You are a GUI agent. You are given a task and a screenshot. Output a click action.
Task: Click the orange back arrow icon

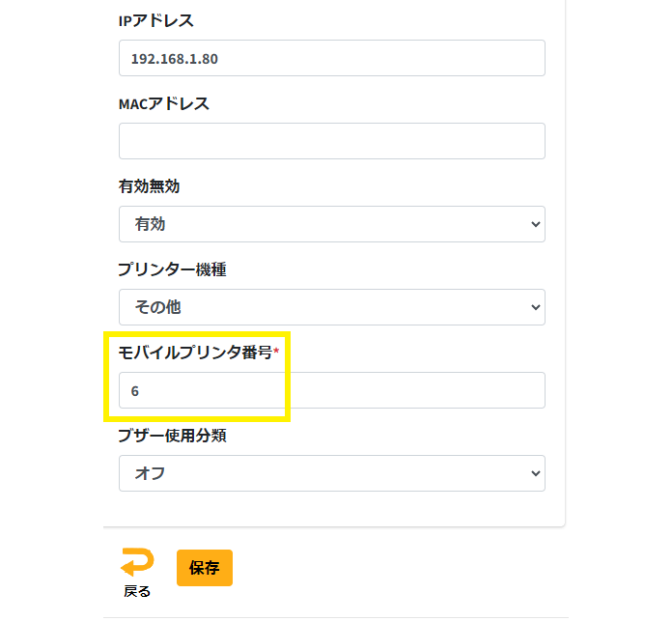click(137, 563)
